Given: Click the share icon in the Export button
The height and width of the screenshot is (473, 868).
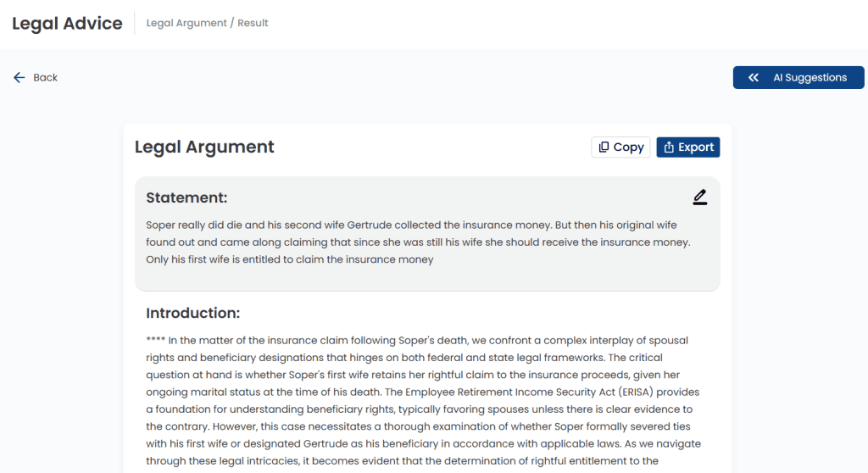Looking at the screenshot, I should coord(669,147).
